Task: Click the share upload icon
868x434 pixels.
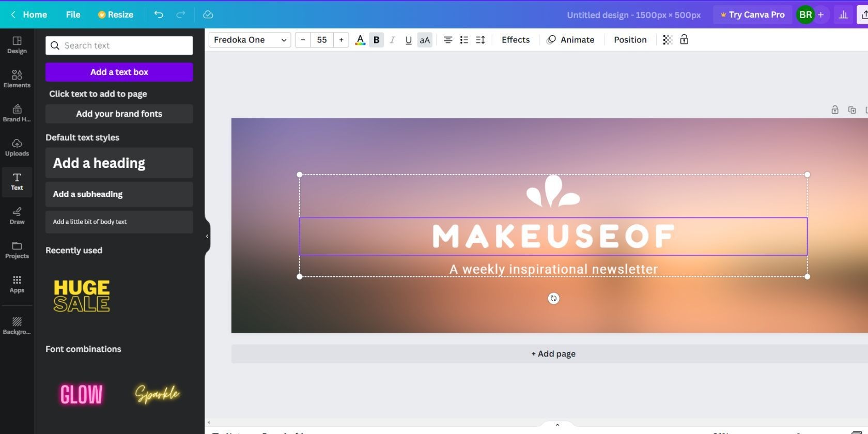Action: pos(863,14)
